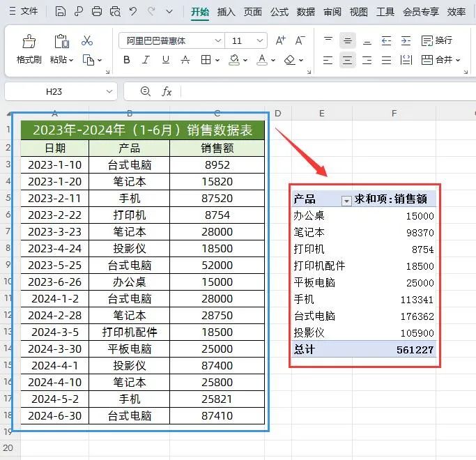Expand the font size dropdown
This screenshot has height=460, width=476.
260,41
